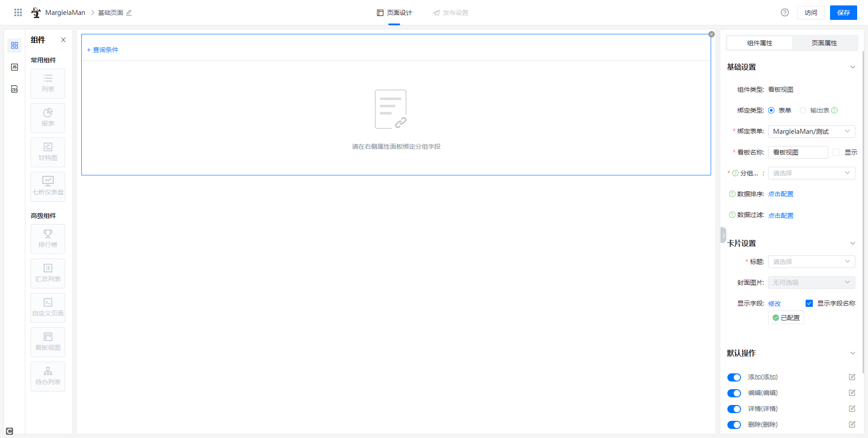This screenshot has height=438, width=868.
Task: Click the edit icon for 删除(删除)
Action: [852, 424]
